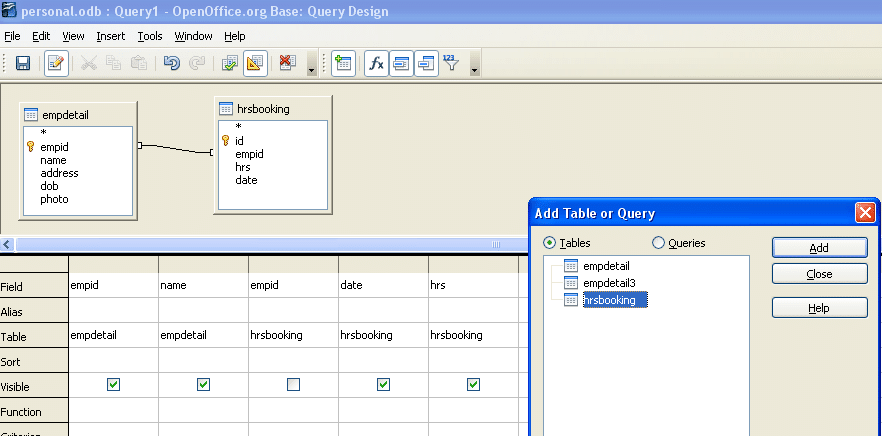
Task: Select the Tables radio button
Action: coord(549,243)
